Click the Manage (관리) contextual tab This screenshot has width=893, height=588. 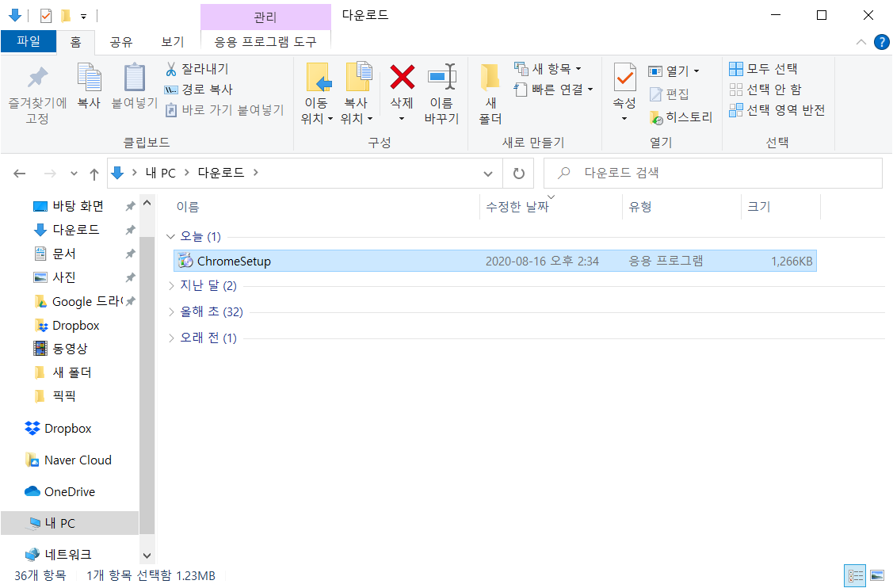[x=265, y=17]
